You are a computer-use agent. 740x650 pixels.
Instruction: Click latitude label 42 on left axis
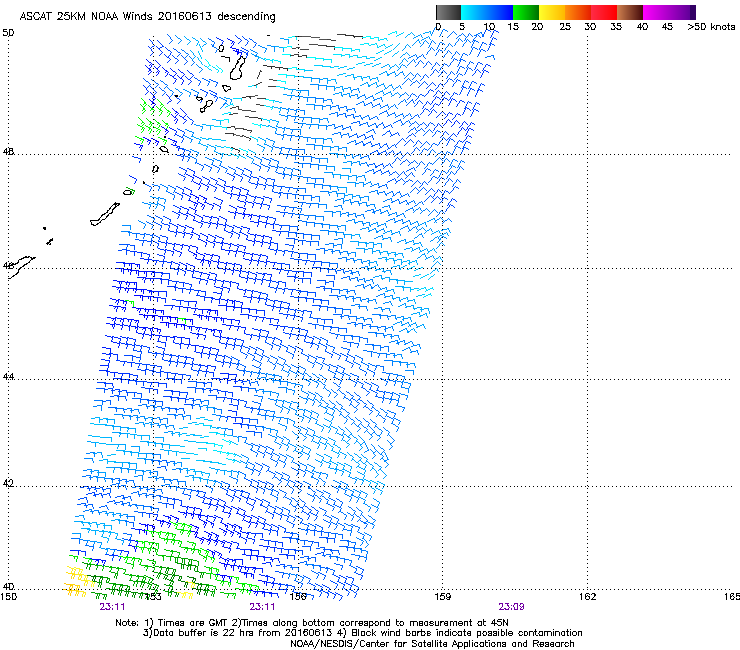tap(8, 483)
